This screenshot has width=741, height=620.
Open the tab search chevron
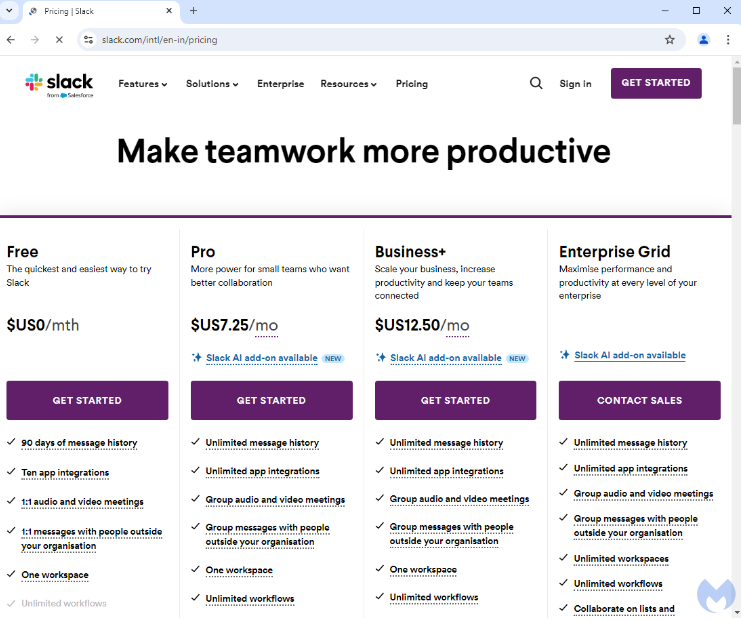coord(9,10)
